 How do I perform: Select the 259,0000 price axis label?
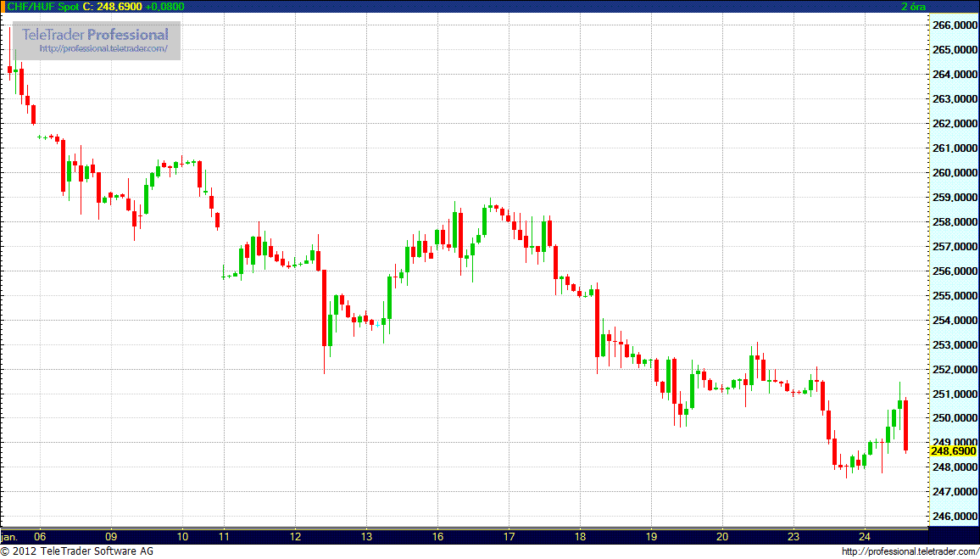954,198
